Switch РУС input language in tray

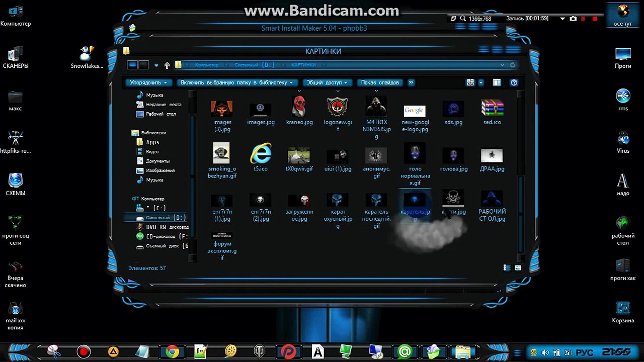(x=584, y=352)
